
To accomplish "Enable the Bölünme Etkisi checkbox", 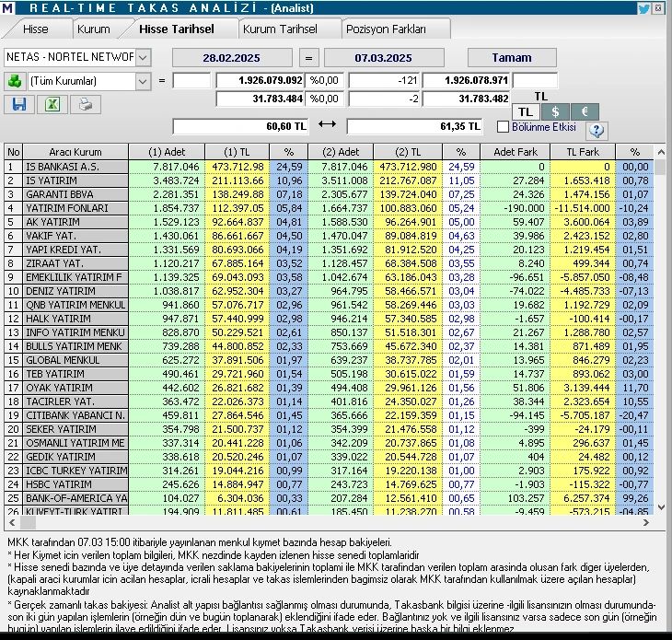I will [x=504, y=126].
